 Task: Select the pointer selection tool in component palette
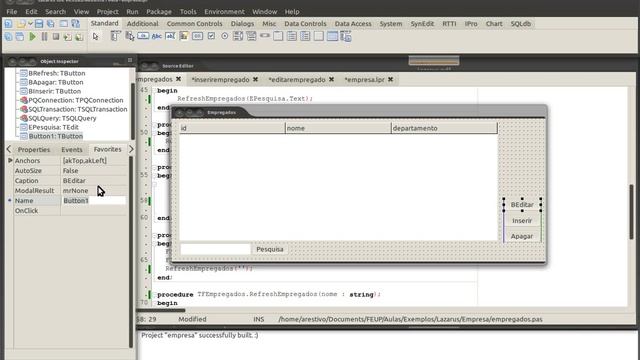click(96, 37)
